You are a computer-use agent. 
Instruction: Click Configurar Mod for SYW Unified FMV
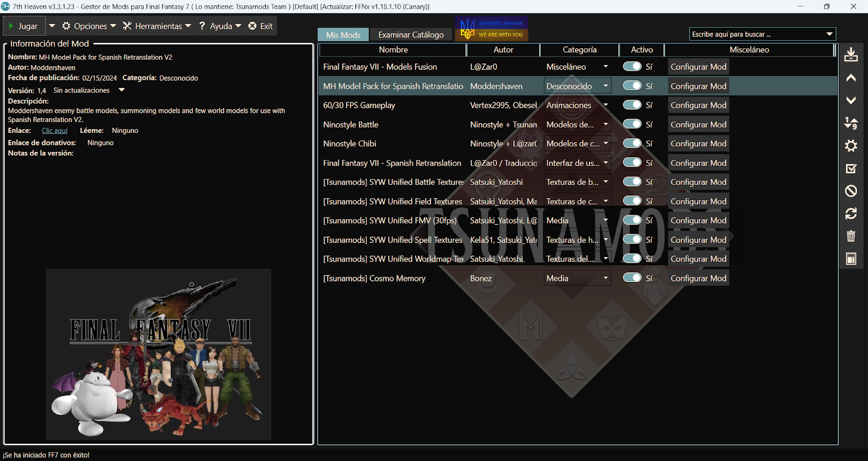[x=698, y=221]
